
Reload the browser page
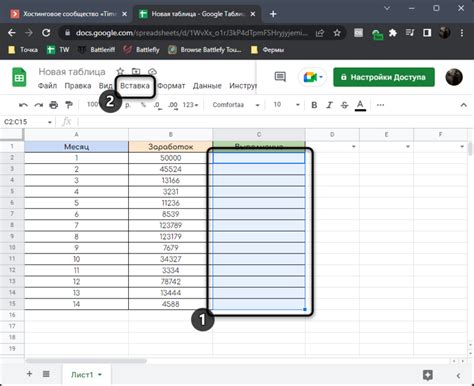point(46,33)
